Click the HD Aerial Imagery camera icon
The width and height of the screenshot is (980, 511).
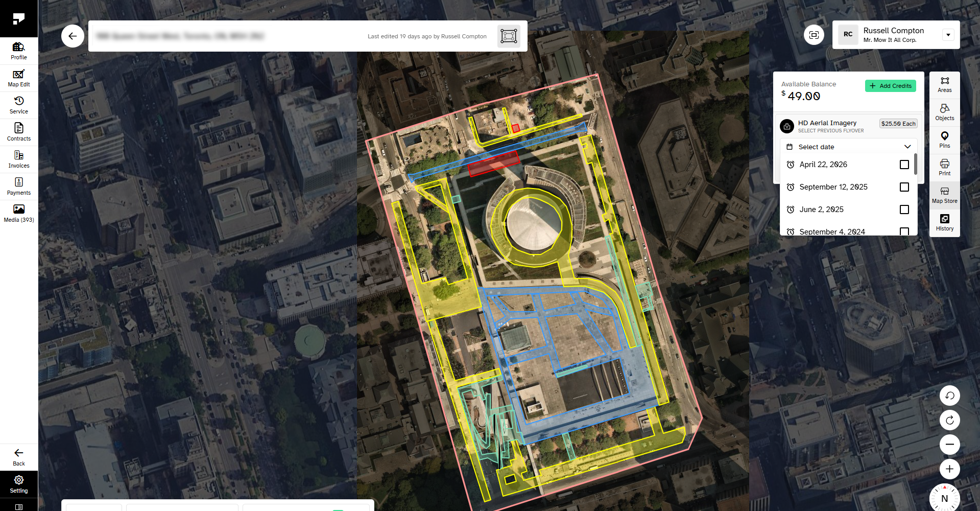coord(787,126)
